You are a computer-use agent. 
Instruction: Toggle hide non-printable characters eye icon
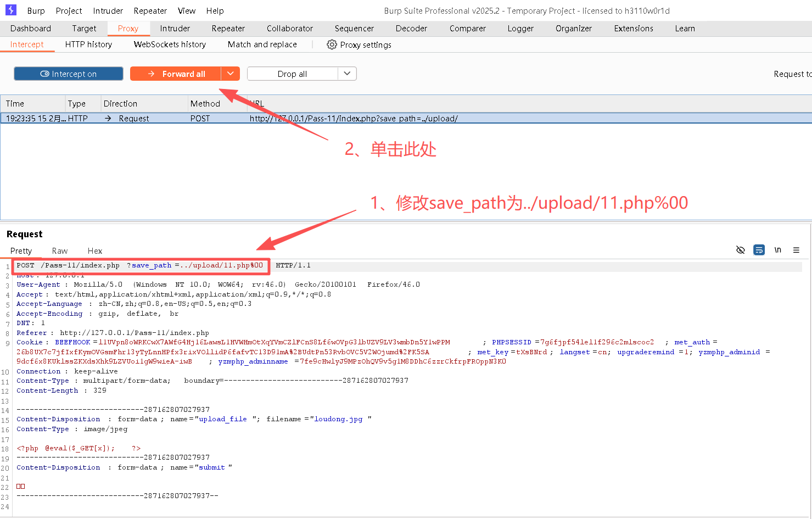coord(740,250)
